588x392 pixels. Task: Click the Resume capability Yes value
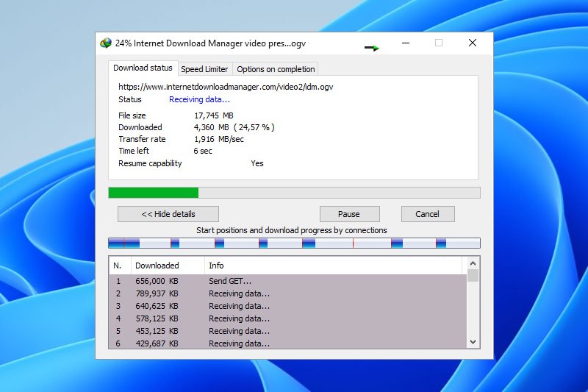point(257,163)
